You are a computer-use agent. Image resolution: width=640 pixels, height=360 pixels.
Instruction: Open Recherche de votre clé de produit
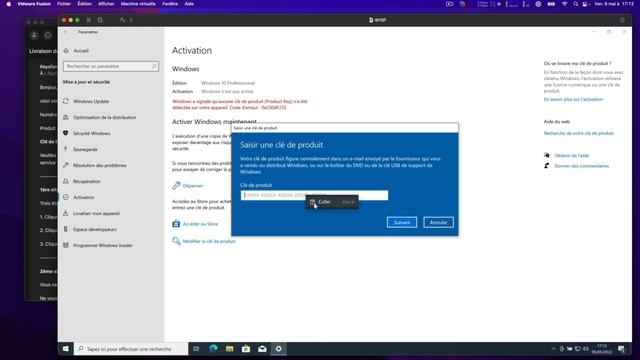click(x=578, y=133)
